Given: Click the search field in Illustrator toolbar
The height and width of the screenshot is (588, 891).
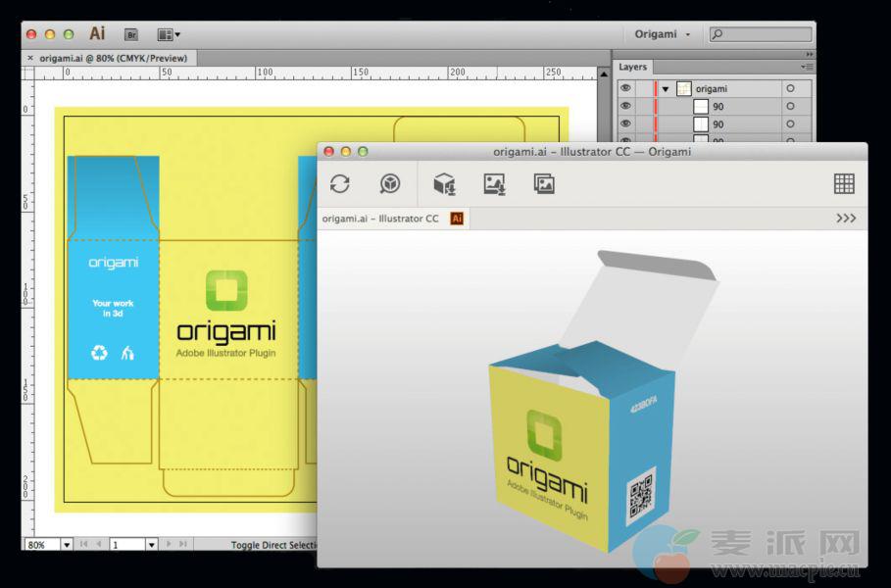Looking at the screenshot, I should (762, 34).
